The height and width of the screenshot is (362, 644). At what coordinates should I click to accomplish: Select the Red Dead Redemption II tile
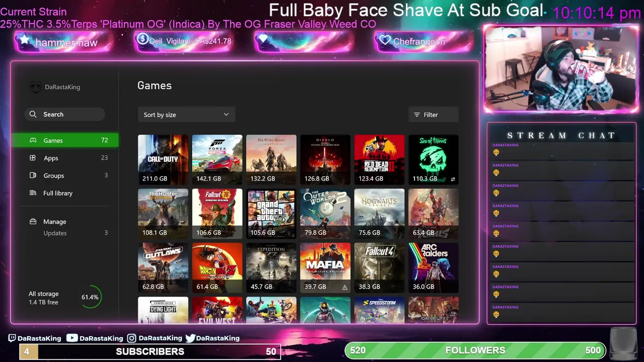tap(379, 159)
